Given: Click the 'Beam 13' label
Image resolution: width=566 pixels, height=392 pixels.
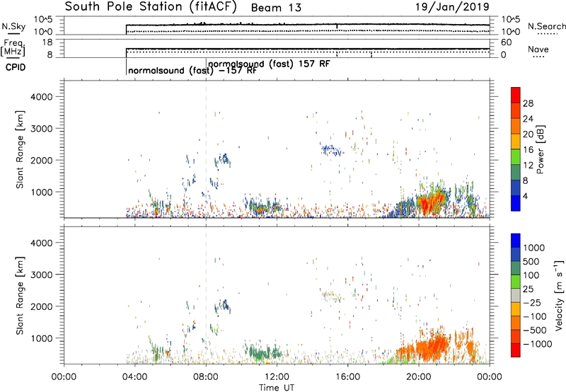Looking at the screenshot, I should pos(276,8).
